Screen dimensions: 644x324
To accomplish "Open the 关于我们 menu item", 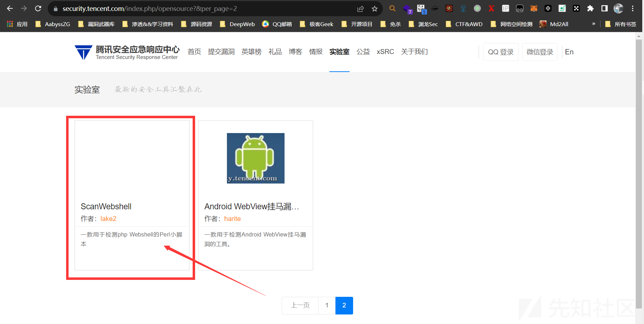I will (x=414, y=52).
